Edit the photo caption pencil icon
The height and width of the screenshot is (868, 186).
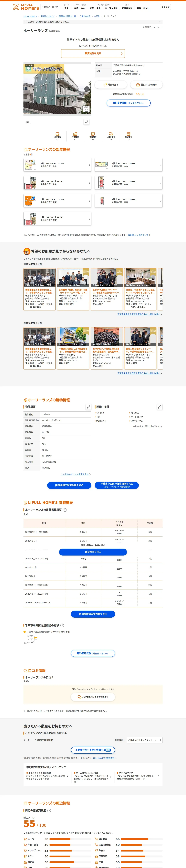click(86, 122)
